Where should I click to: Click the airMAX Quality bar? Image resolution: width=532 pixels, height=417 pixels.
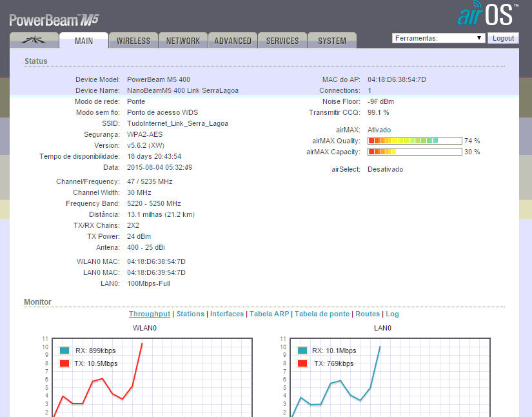(x=415, y=141)
